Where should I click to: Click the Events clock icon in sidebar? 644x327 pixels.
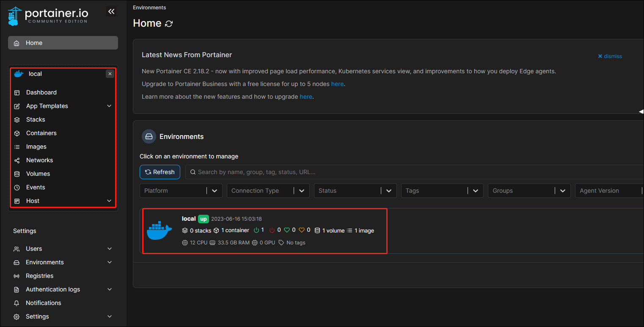tap(17, 188)
